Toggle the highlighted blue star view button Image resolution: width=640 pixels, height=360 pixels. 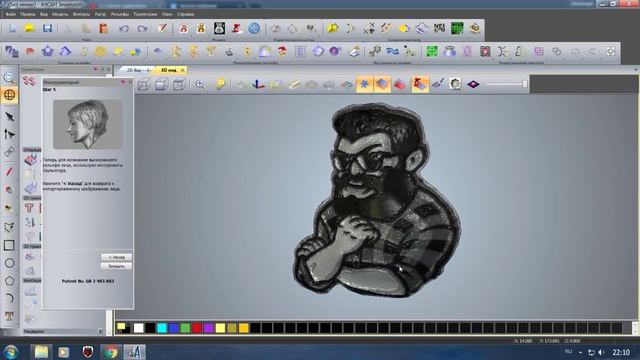(x=364, y=84)
